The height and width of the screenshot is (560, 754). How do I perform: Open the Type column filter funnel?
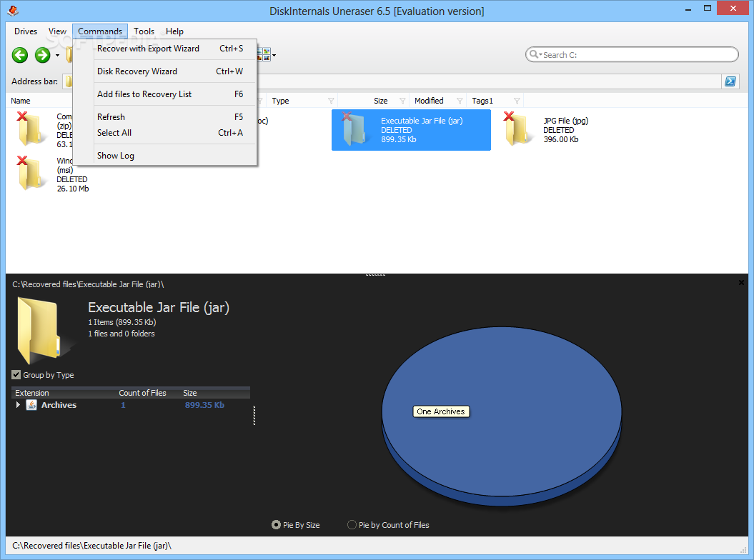coord(332,101)
